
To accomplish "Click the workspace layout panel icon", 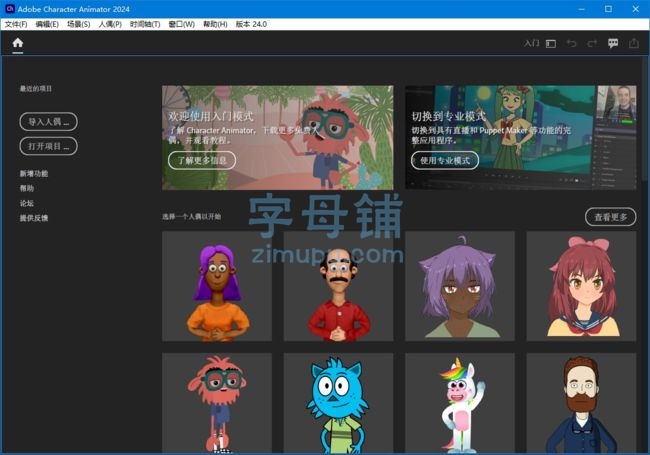I will 551,44.
